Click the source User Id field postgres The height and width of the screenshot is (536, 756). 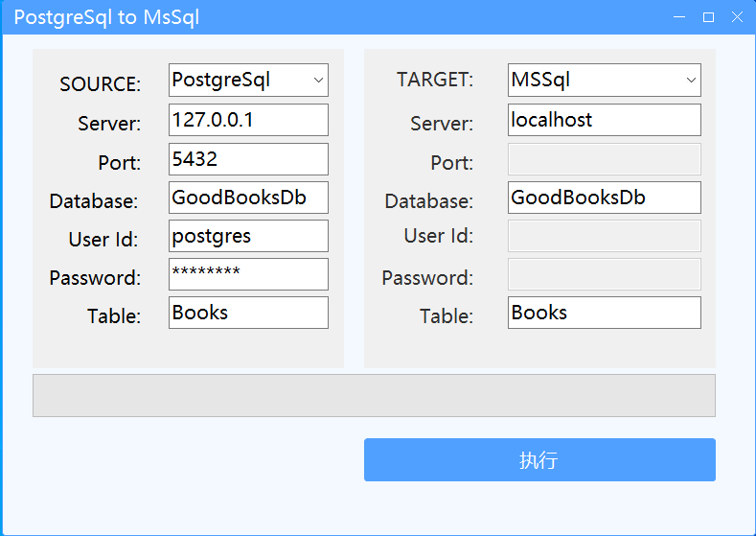[248, 236]
